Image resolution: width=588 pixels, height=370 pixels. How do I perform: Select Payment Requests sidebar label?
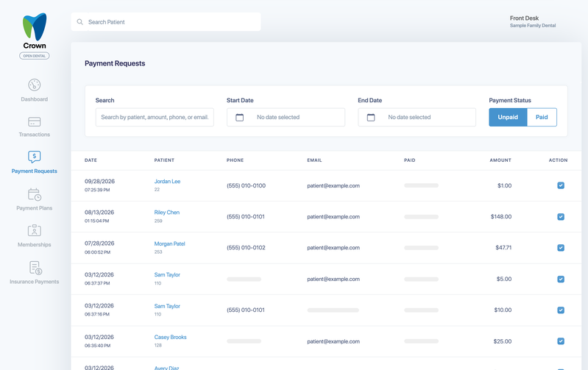click(34, 171)
